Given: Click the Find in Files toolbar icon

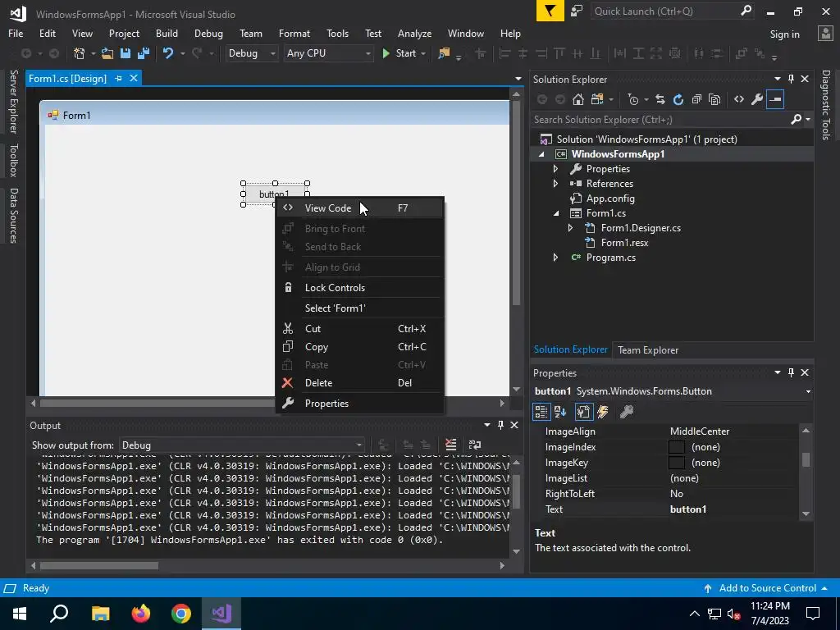Looking at the screenshot, I should click(x=444, y=53).
